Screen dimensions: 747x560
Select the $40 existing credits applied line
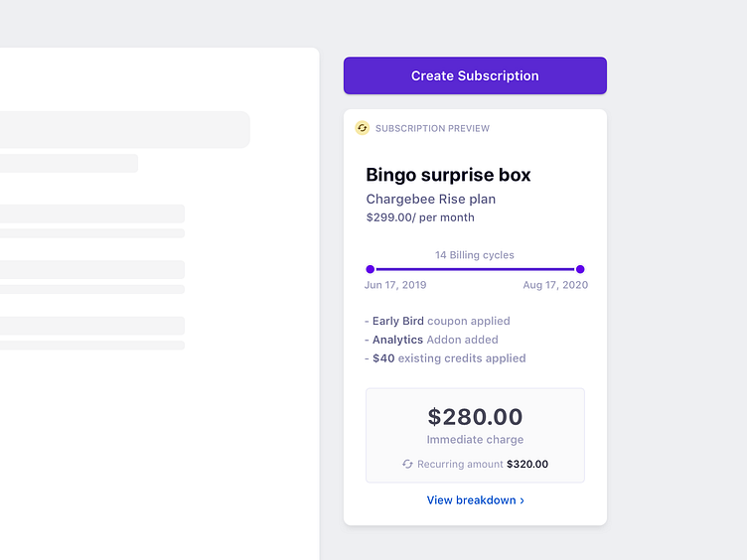click(x=446, y=358)
